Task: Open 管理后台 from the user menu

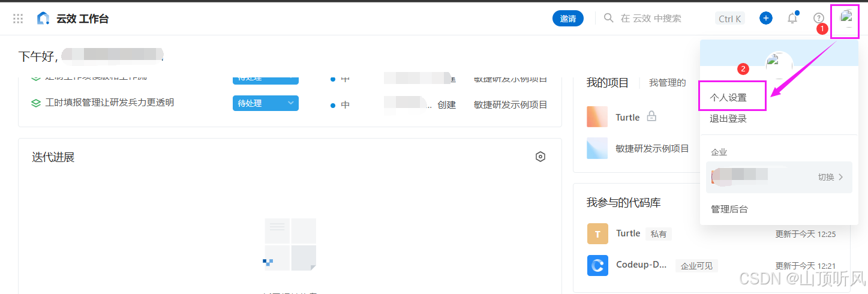Action: click(729, 209)
